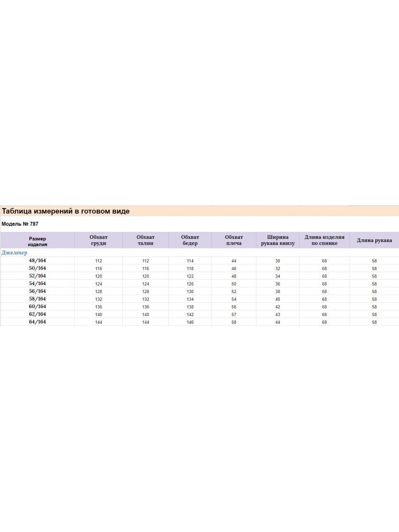The height and width of the screenshot is (532, 399).
Task: Click sleeve width value 30 in first row
Action: click(x=278, y=261)
